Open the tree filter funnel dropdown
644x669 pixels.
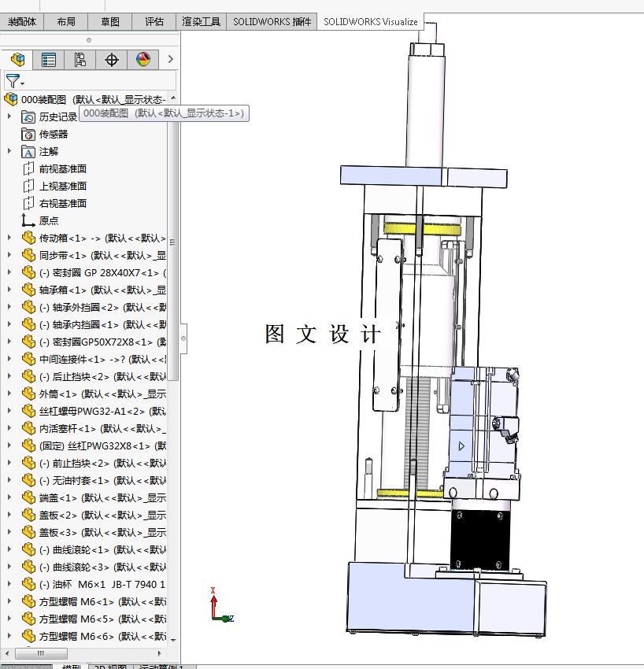(x=14, y=80)
